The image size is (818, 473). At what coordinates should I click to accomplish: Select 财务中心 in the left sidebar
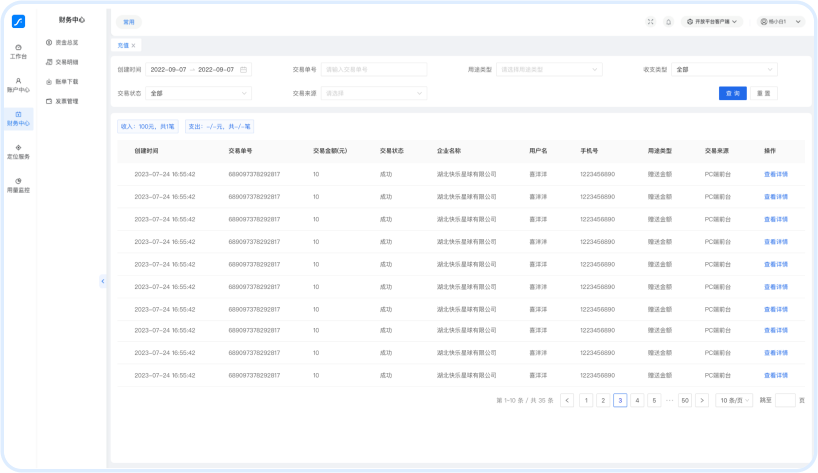(18, 119)
